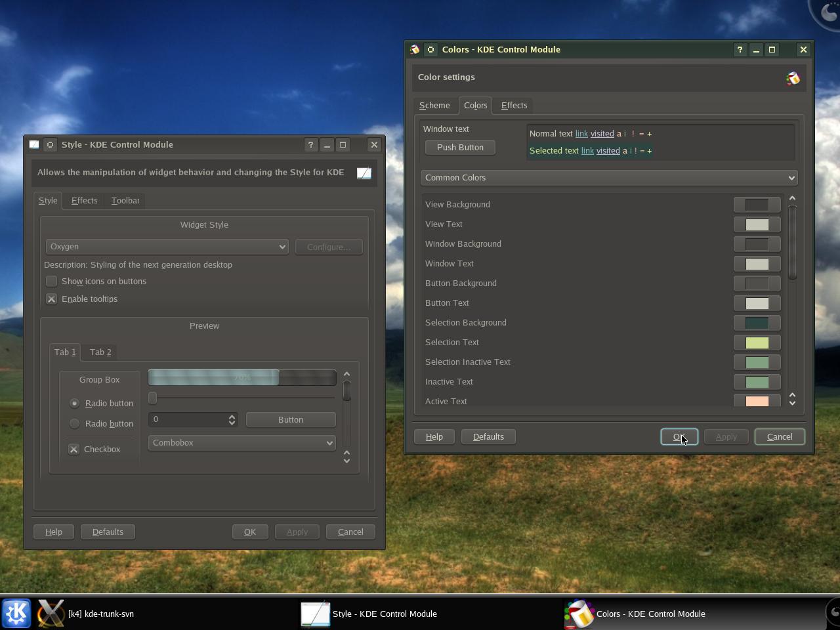Pick the View Text color swatch
The width and height of the screenshot is (840, 630).
coord(757,224)
